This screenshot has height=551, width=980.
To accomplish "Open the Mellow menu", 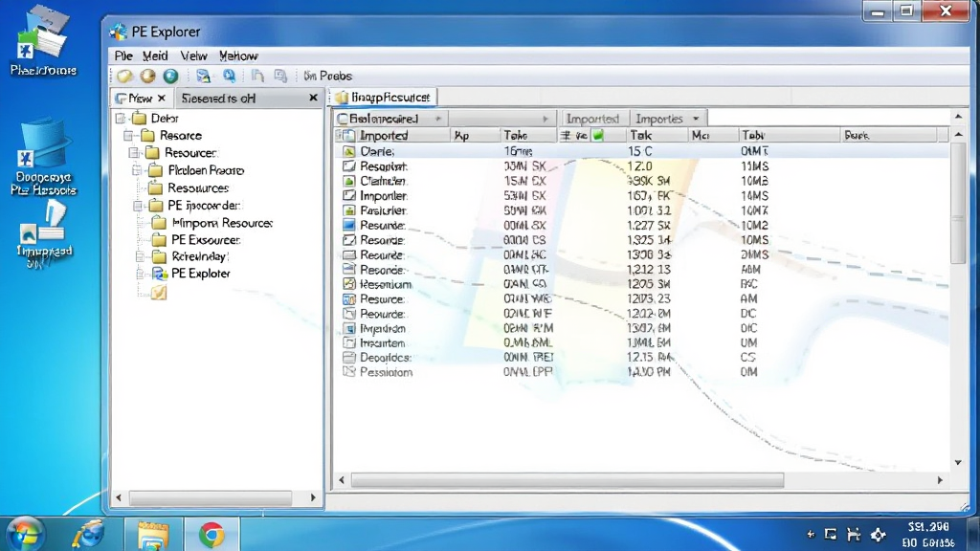I will 238,56.
